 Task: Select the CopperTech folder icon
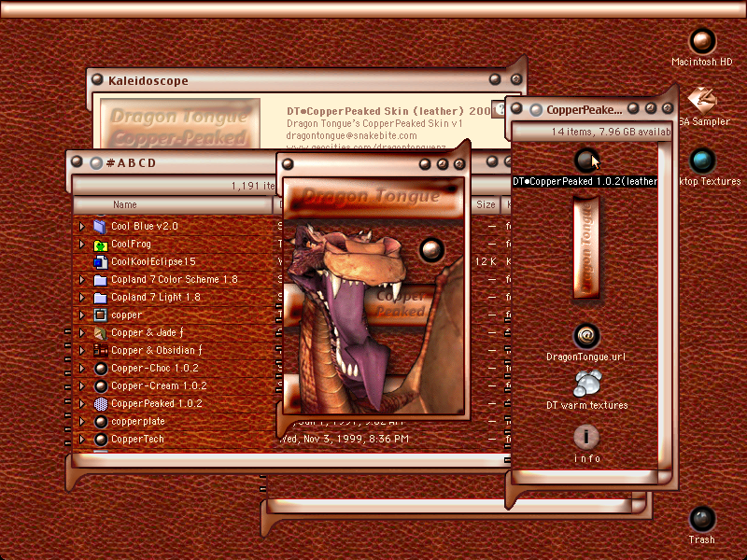coord(100,440)
